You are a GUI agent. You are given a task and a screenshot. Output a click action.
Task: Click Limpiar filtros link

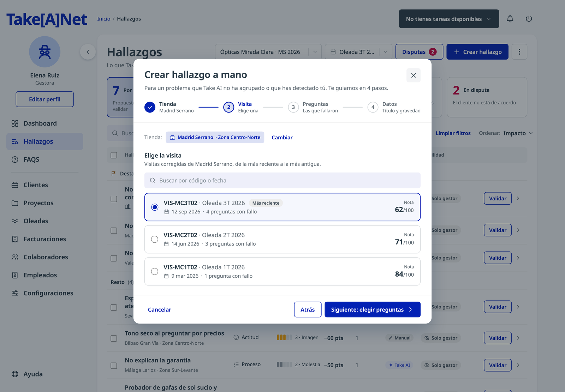click(x=453, y=133)
